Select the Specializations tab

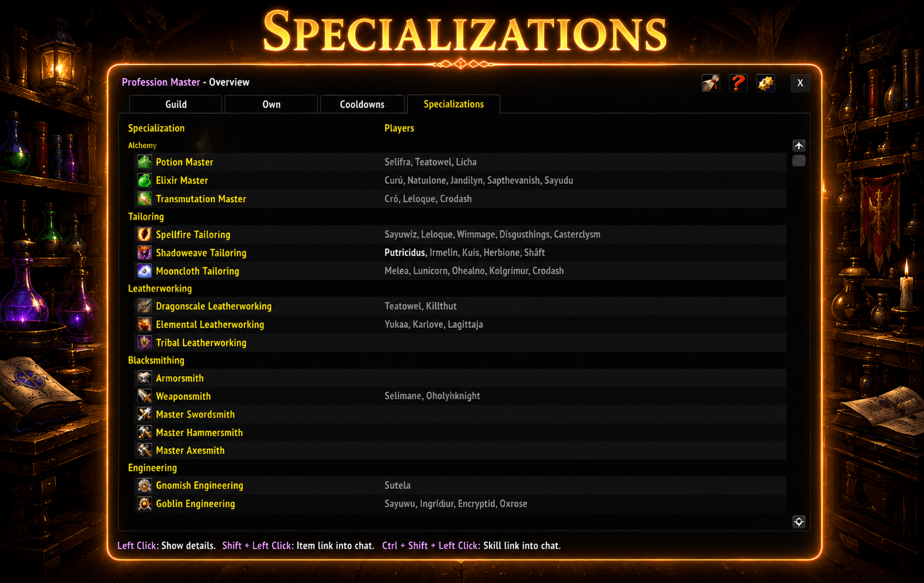pos(454,104)
